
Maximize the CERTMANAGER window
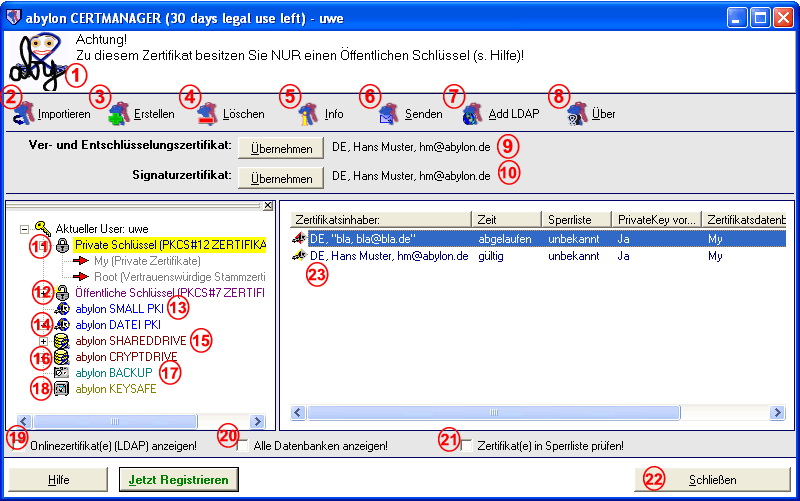pos(760,18)
